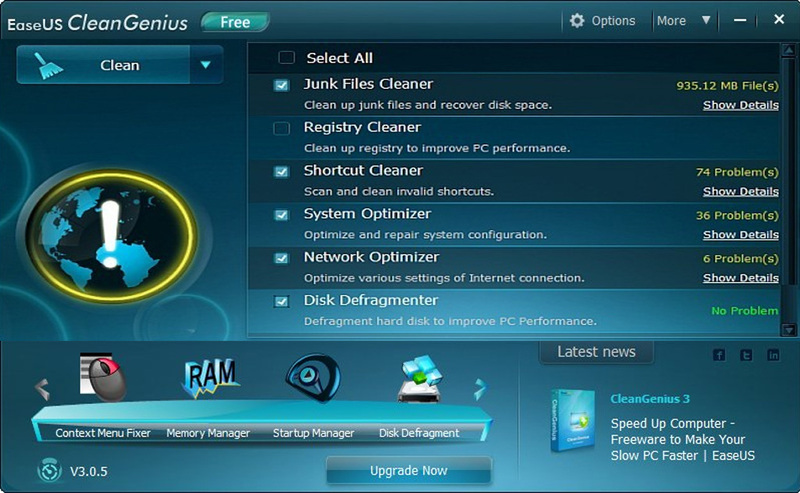Launch the Memory Manager RAM icon
Screen dimensions: 800x493
click(211, 378)
